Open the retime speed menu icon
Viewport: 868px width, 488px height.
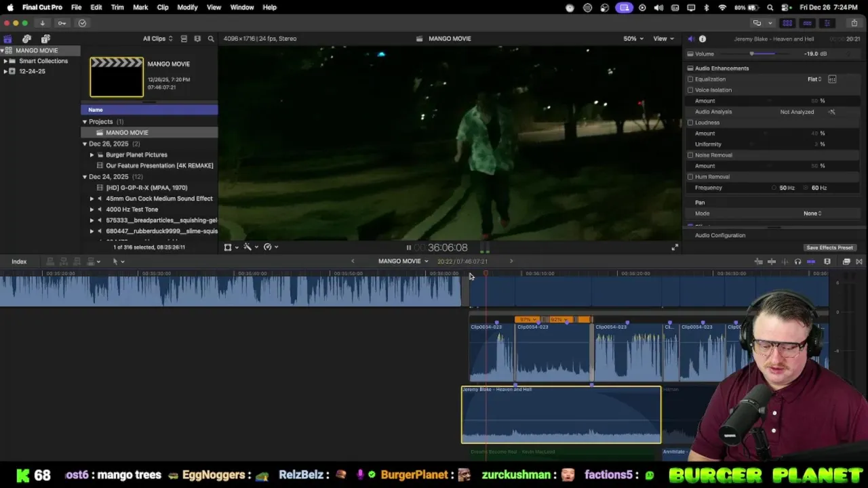point(270,247)
